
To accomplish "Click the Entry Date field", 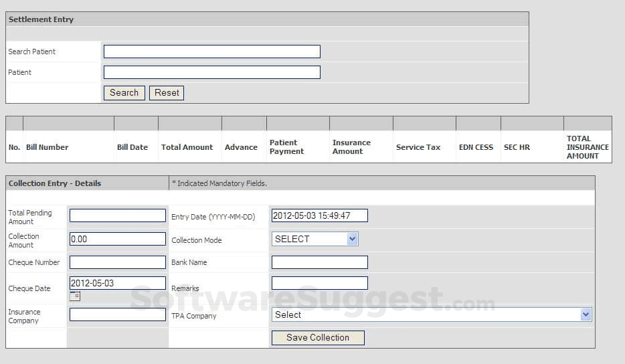I will [319, 215].
